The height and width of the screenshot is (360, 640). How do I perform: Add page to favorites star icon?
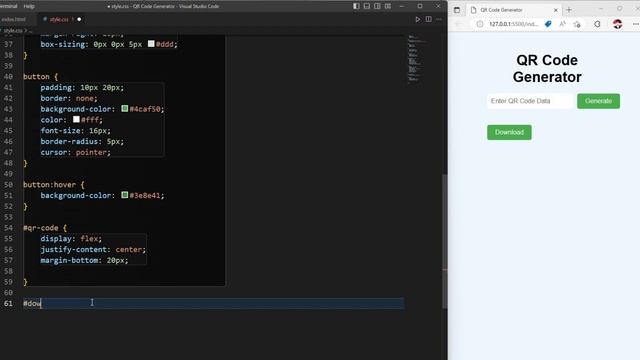point(577,24)
